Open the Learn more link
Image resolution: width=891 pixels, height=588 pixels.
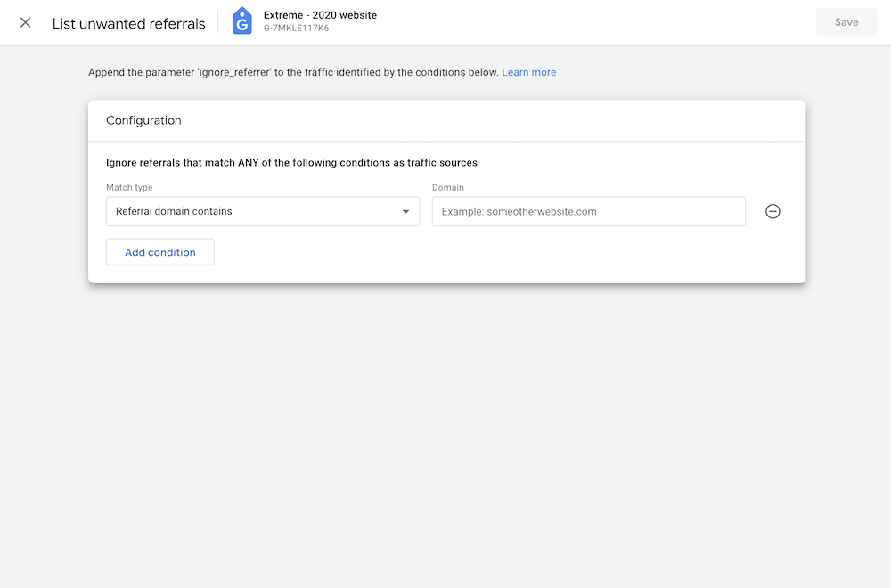point(528,72)
